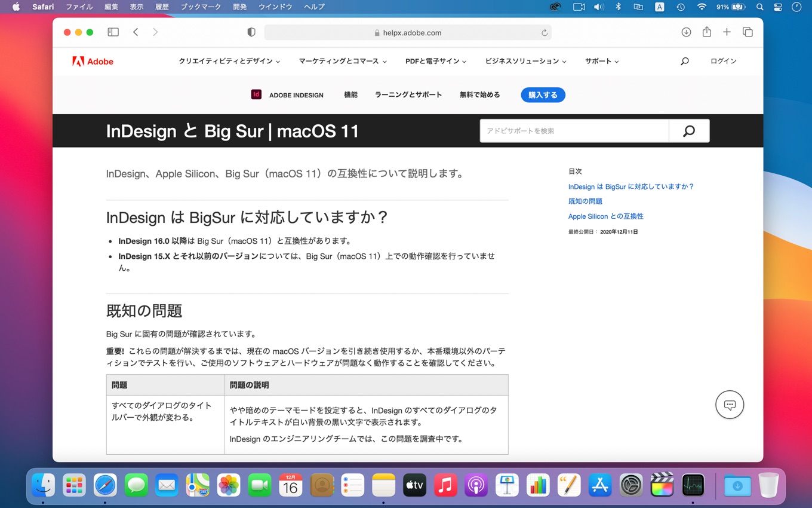The image size is (812, 508).
Task: Jump to InDesign は BigSur に対応していますか？ link
Action: tap(631, 186)
